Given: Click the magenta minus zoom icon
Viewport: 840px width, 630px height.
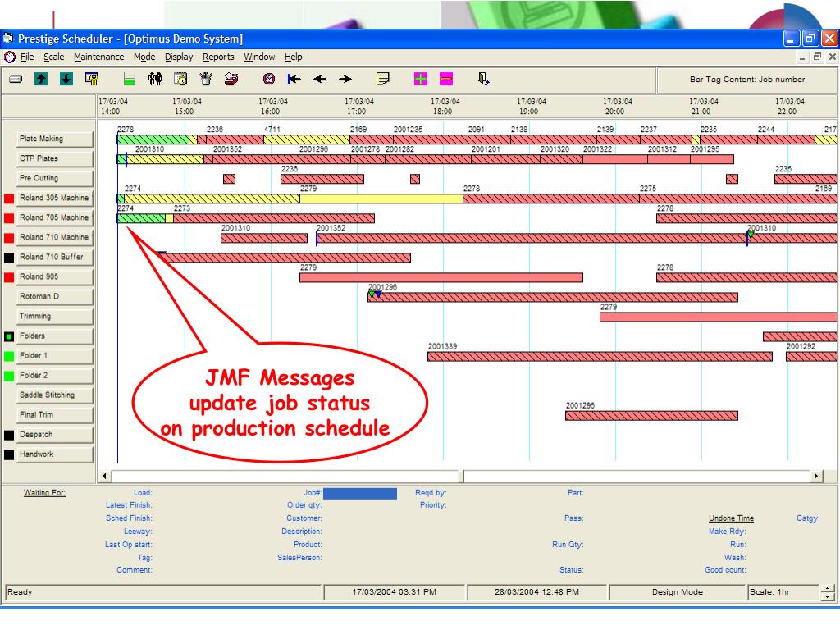Looking at the screenshot, I should 445,80.
